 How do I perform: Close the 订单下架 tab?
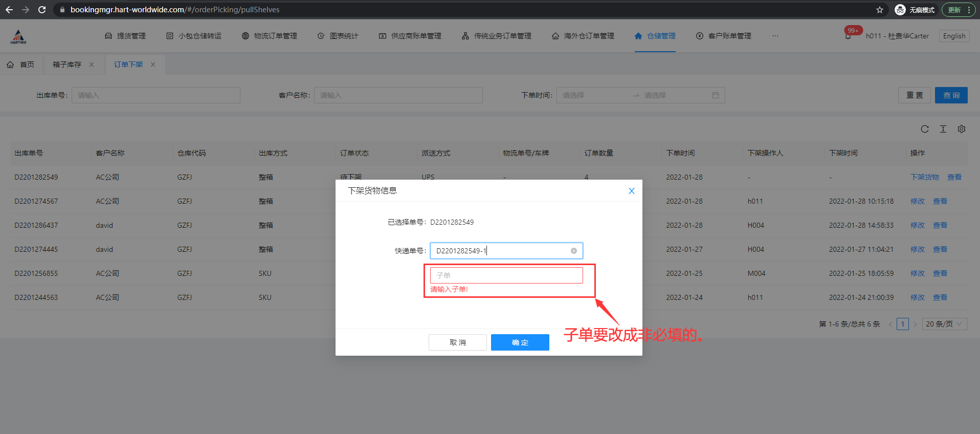[152, 64]
